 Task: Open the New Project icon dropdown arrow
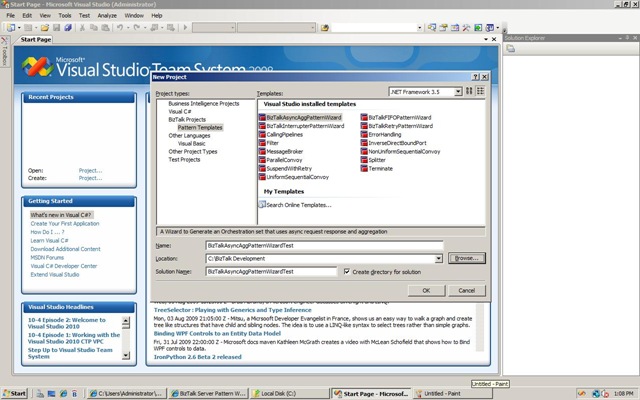(x=19, y=28)
